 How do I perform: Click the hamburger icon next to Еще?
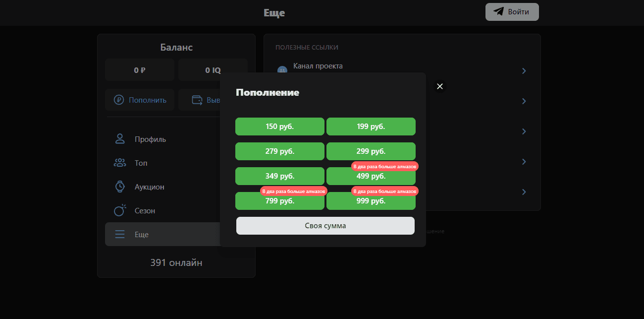click(120, 234)
